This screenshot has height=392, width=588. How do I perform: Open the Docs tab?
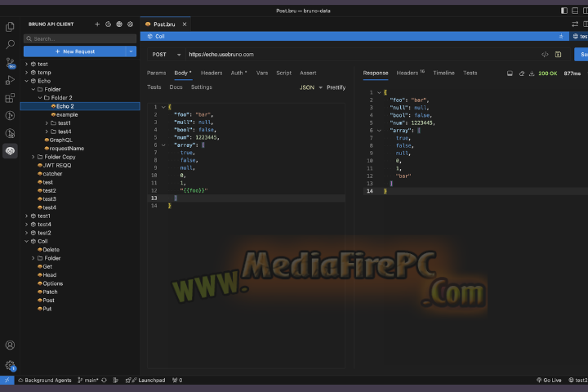(176, 87)
